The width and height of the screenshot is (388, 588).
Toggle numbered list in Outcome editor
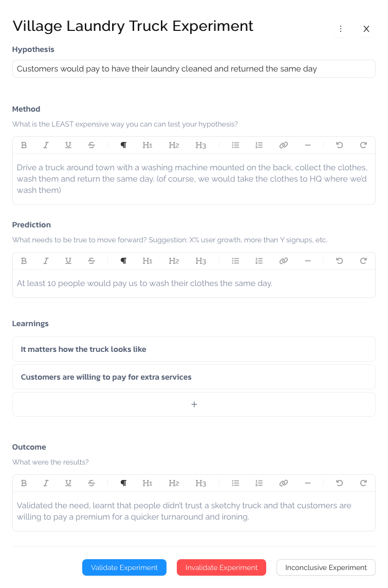[259, 483]
